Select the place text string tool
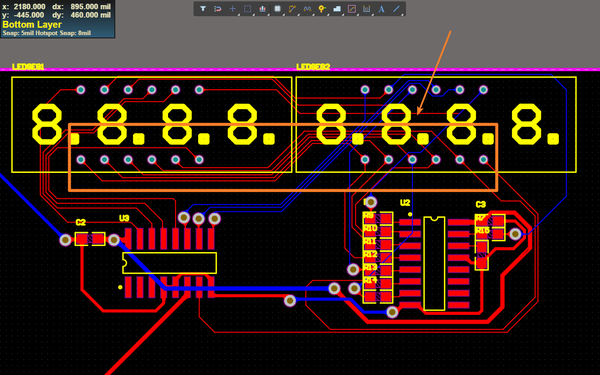 [382, 9]
